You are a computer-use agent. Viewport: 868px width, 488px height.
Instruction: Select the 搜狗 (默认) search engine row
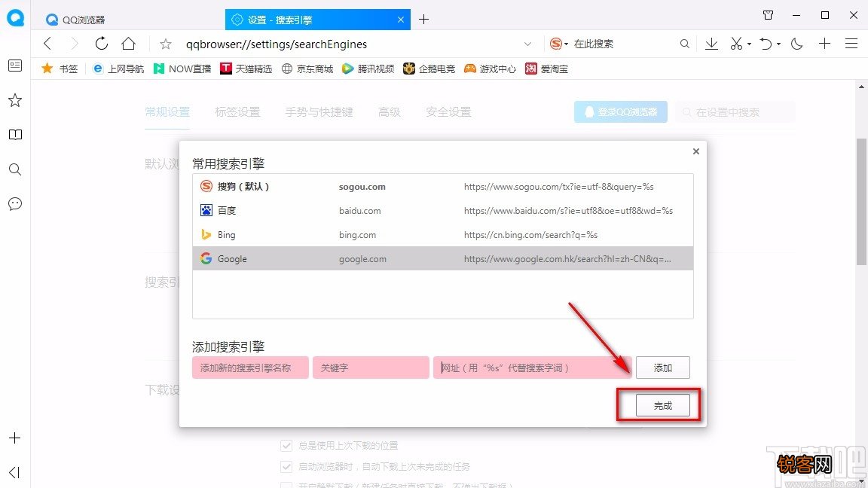(443, 187)
